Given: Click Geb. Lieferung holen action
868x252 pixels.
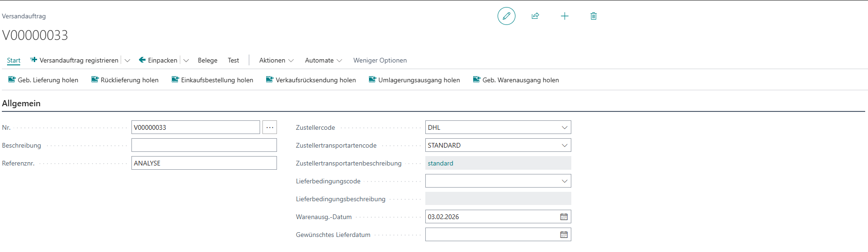Looking at the screenshot, I should (x=43, y=80).
